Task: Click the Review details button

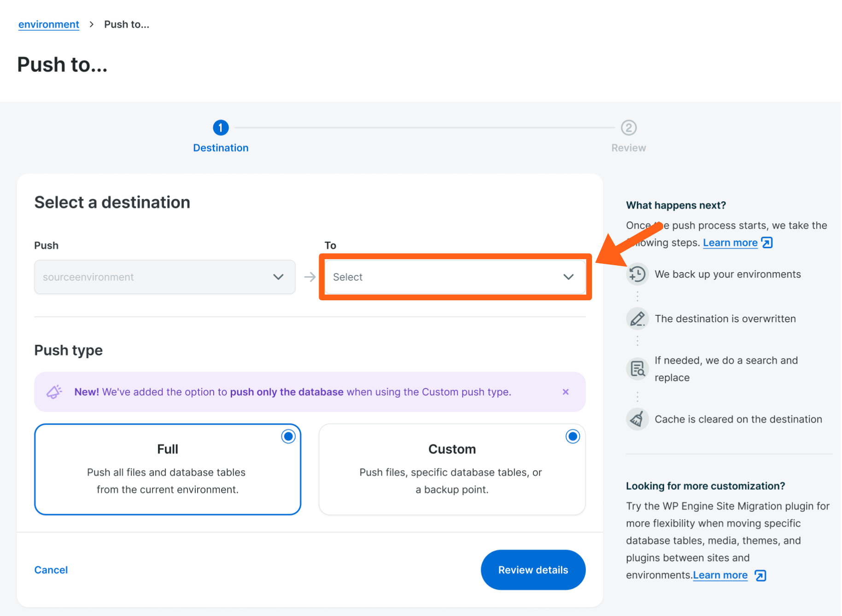Action: click(533, 570)
